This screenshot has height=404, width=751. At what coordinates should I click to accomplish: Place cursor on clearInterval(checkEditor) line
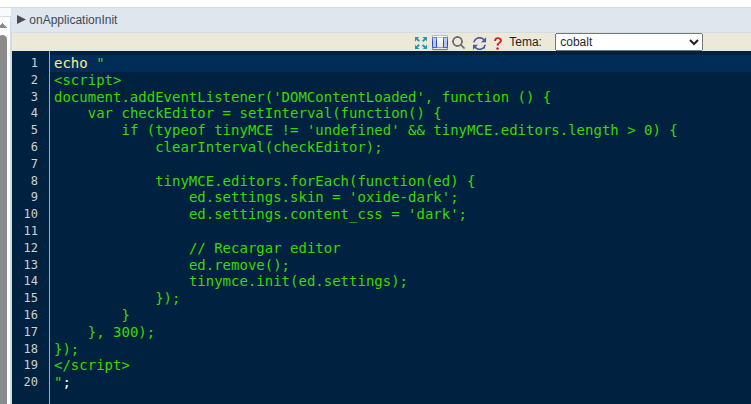click(268, 147)
